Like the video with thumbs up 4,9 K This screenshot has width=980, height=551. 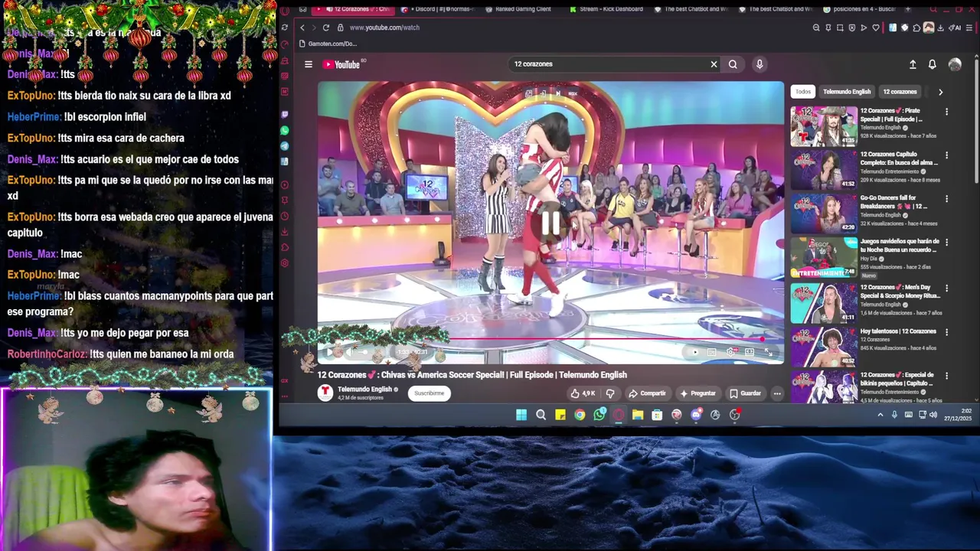tap(583, 393)
